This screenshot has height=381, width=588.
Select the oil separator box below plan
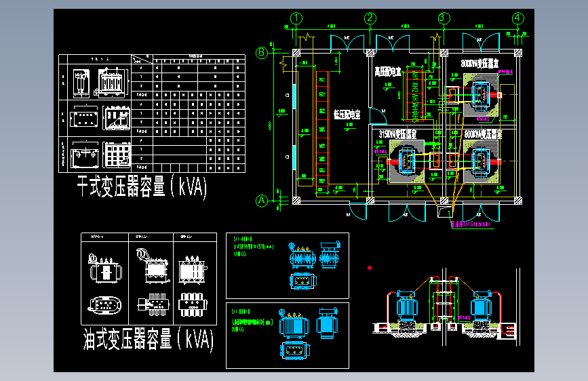tap(445, 212)
